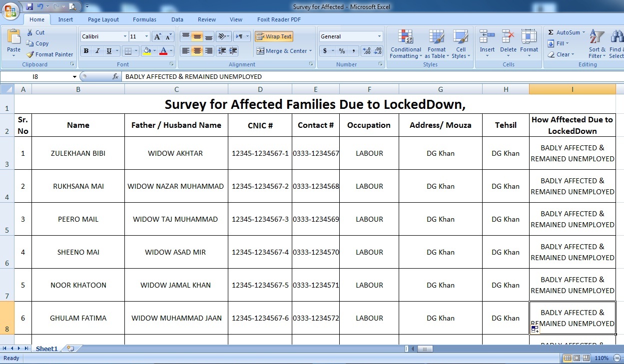Image resolution: width=624 pixels, height=364 pixels.
Task: Apply italic formatting
Action: [x=97, y=51]
